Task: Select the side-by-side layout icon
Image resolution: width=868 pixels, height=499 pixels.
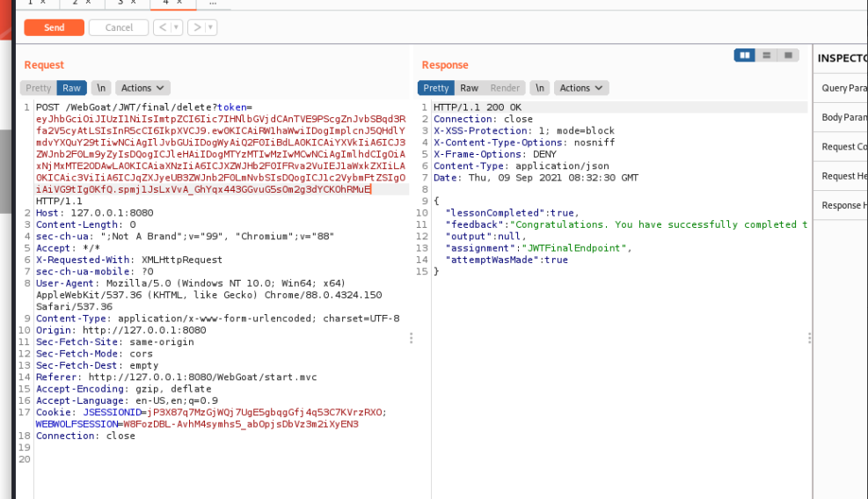Action: point(745,55)
